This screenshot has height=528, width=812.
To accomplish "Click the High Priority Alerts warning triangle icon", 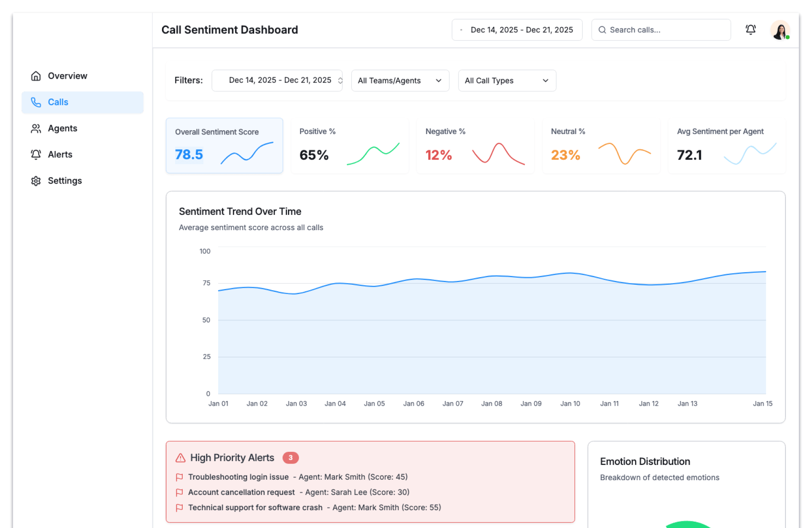I will pos(181,458).
